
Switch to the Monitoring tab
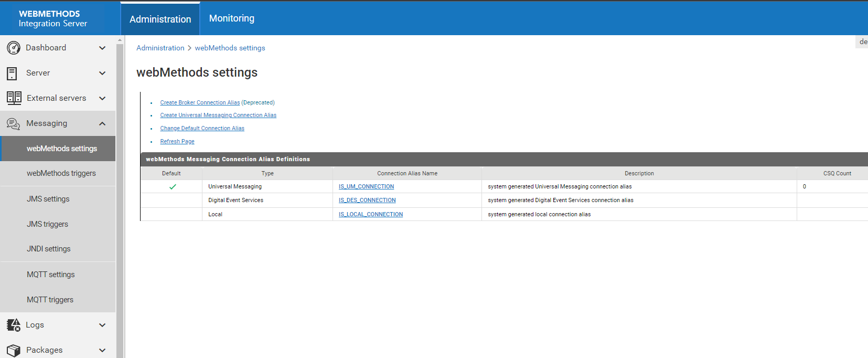232,18
